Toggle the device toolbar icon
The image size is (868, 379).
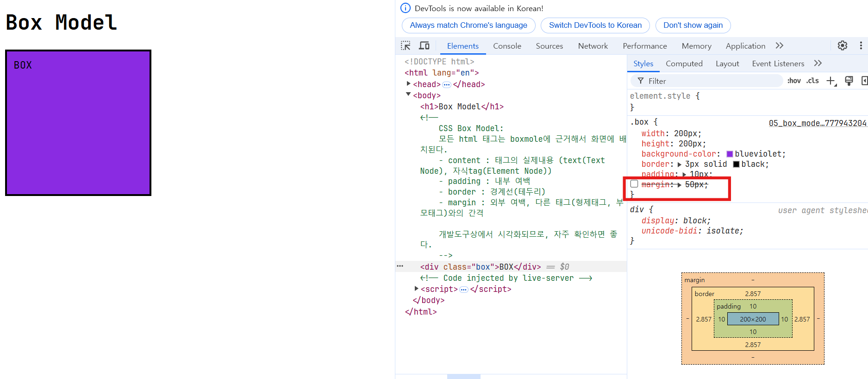(424, 45)
